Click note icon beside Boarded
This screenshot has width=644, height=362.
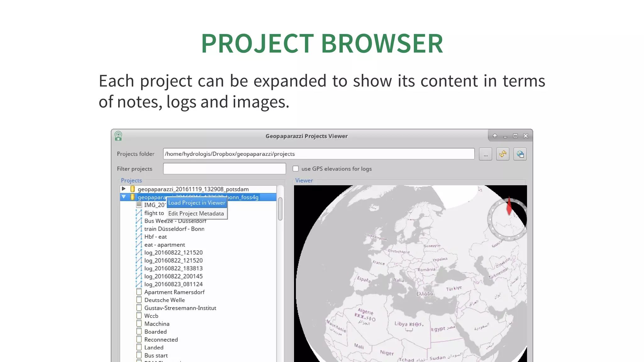pos(139,332)
